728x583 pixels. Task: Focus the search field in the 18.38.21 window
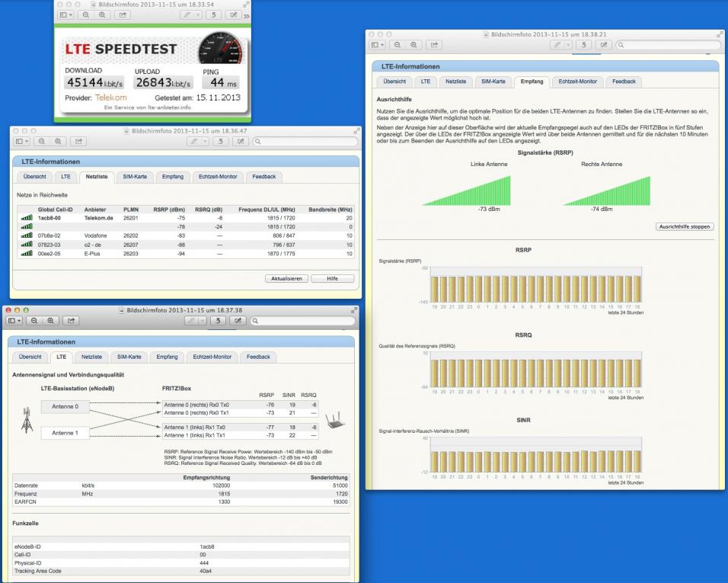click(x=669, y=45)
